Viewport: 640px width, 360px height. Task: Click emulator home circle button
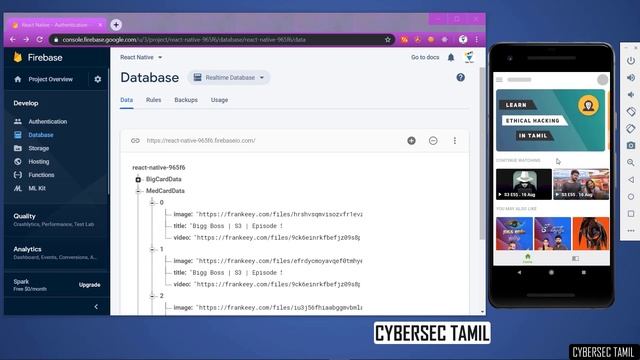coord(631,197)
